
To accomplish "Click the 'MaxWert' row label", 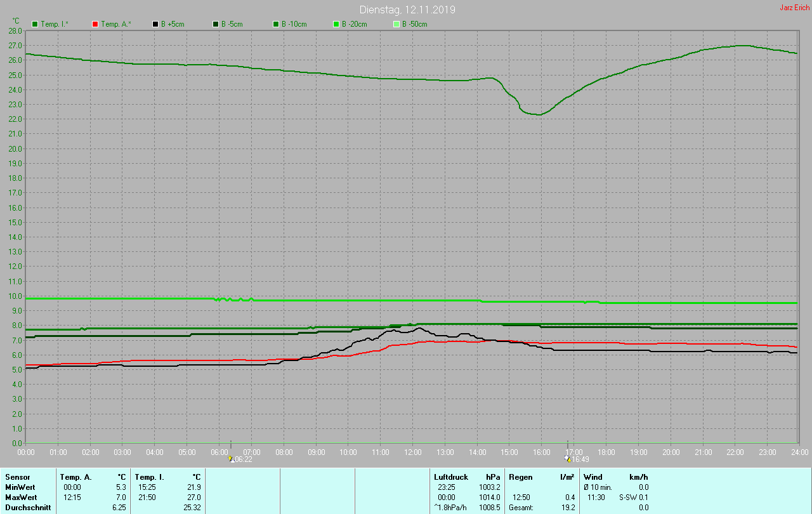I will tap(21, 497).
